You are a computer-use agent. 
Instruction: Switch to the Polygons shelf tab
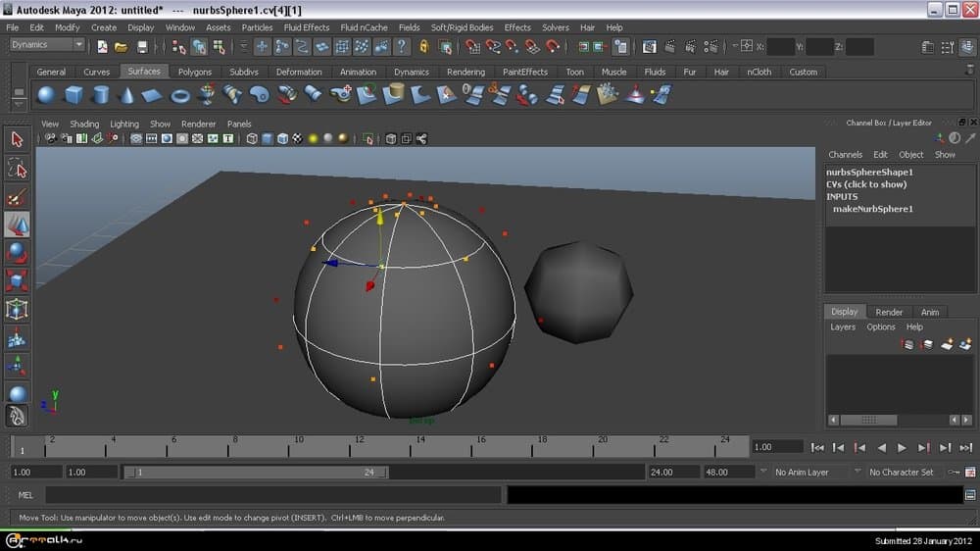pyautogui.click(x=194, y=72)
